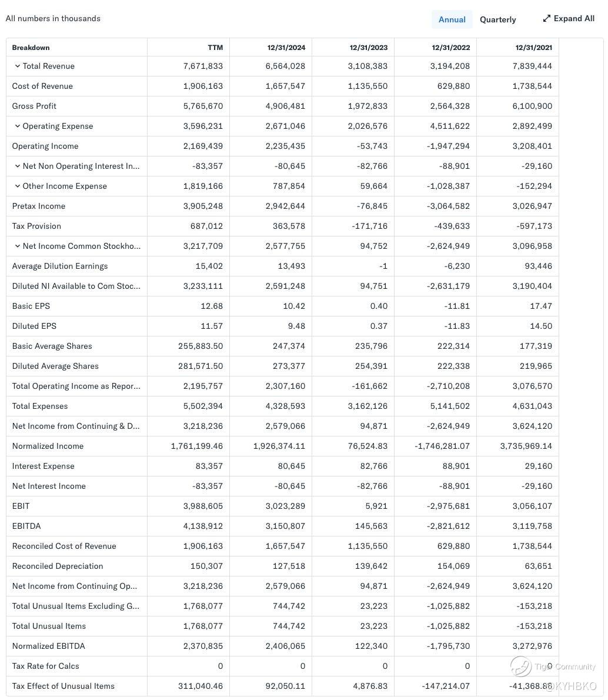Image resolution: width=608 pixels, height=700 pixels.
Task: Select the 12/31/2021 column header
Action: [x=533, y=47]
